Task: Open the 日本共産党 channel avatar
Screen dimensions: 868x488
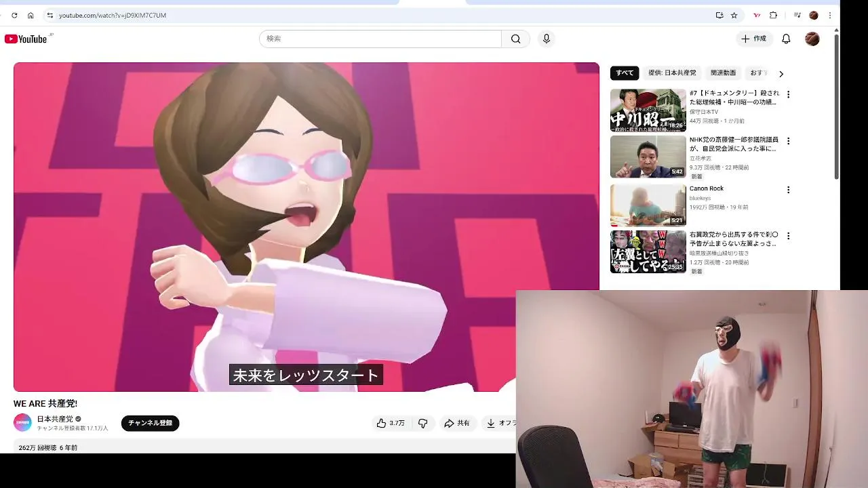Action: tap(22, 422)
